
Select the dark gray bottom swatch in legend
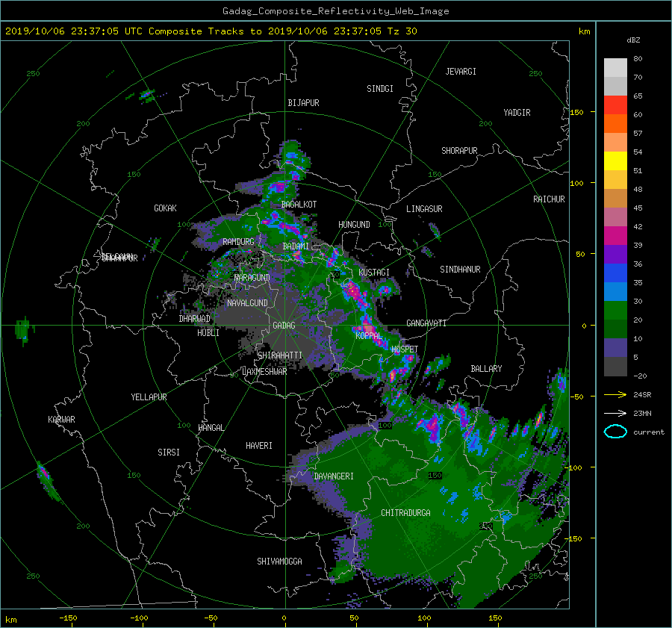point(615,366)
